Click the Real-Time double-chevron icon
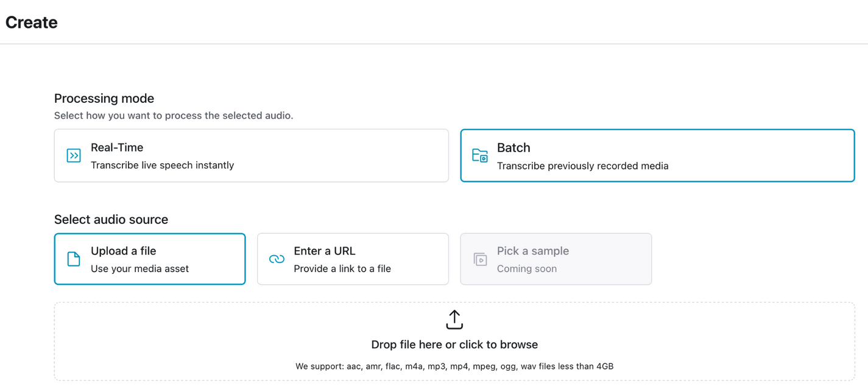This screenshot has width=868, height=392. click(74, 156)
